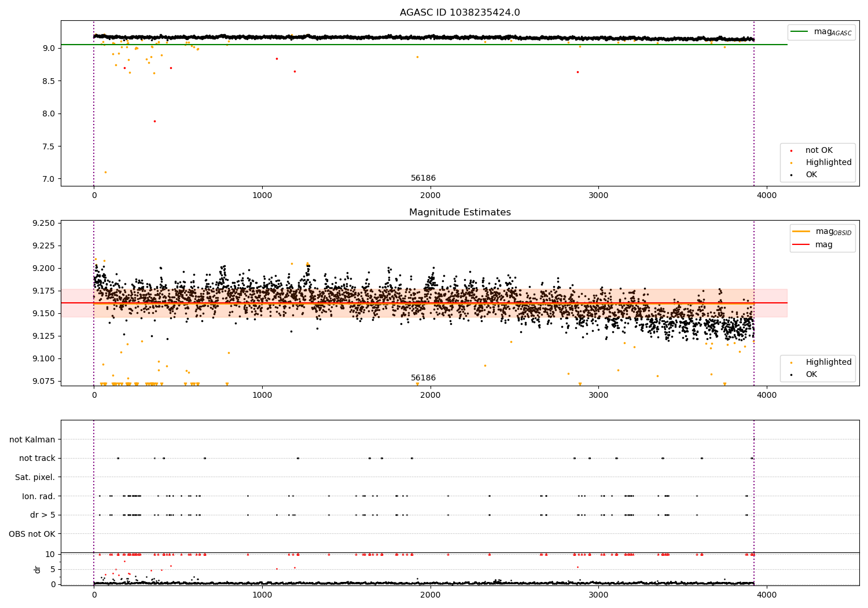Viewport: 868px width, 608px height.
Task: Click the '8.5' y-axis tick in top plot
Action: 49,81
